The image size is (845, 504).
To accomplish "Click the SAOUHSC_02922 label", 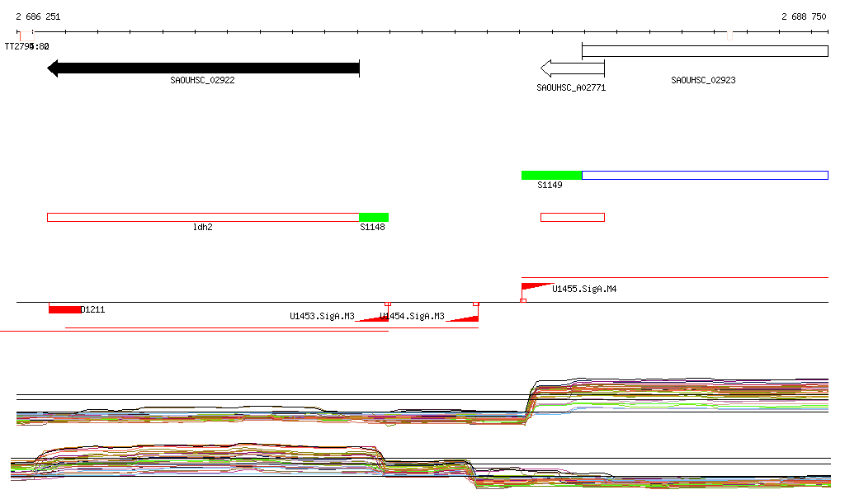I will [202, 80].
